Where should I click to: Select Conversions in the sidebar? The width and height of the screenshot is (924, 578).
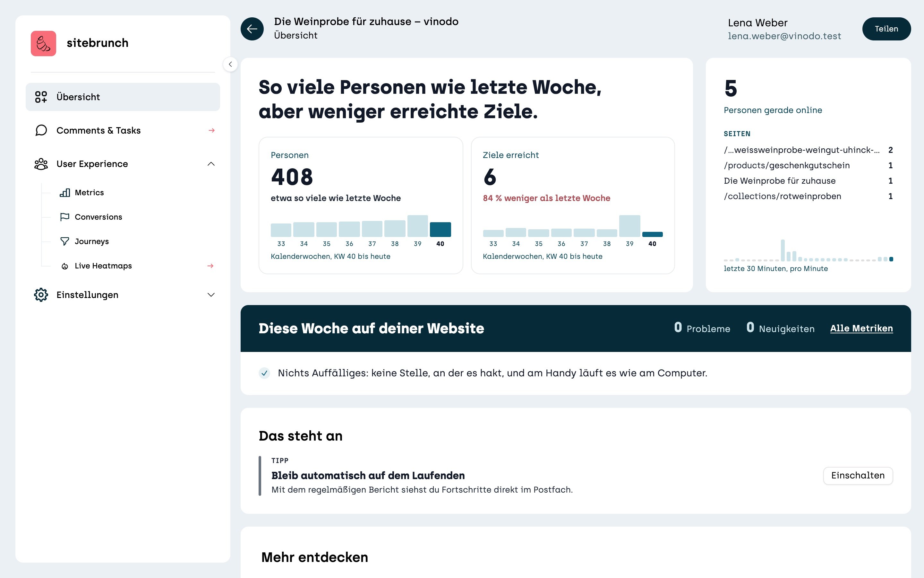(x=98, y=217)
